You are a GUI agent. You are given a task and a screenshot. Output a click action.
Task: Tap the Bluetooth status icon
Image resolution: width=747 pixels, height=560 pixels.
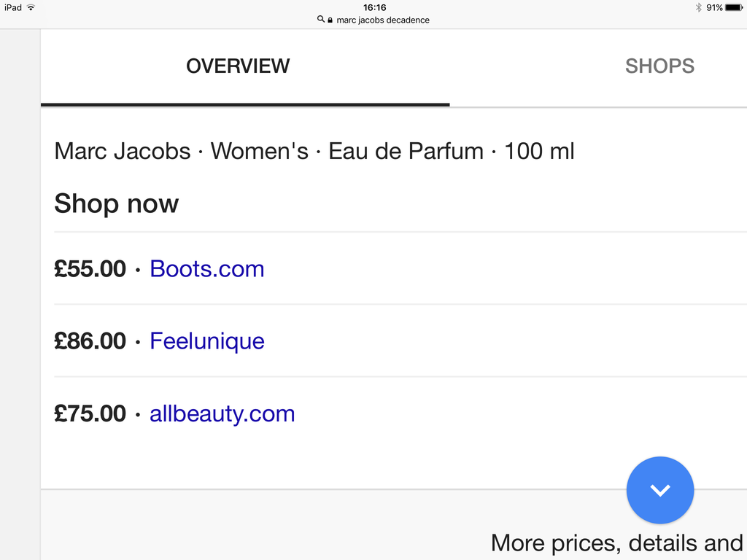[x=698, y=7]
